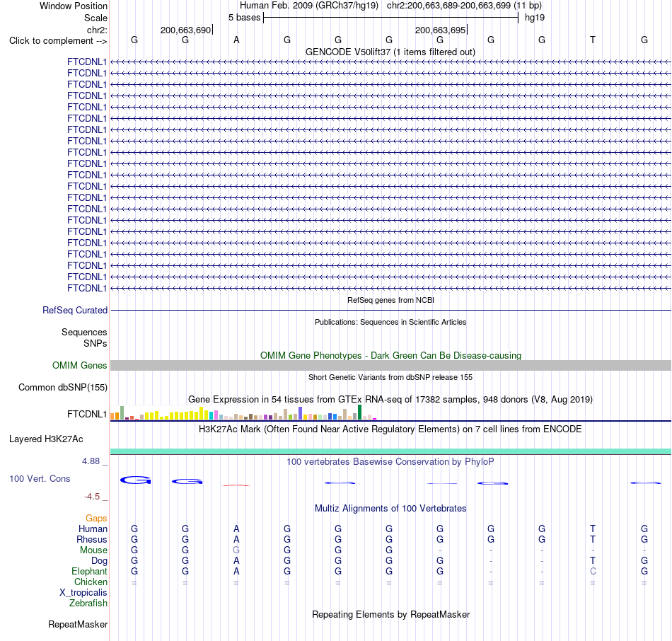Click the FTCDNL1 label beside GTEx bar chart
This screenshot has width=672, height=641.
pyautogui.click(x=87, y=414)
